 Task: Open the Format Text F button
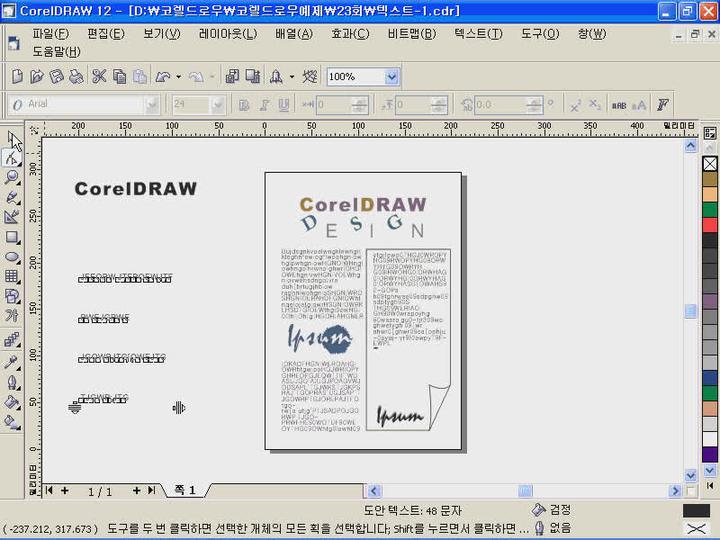click(x=663, y=105)
